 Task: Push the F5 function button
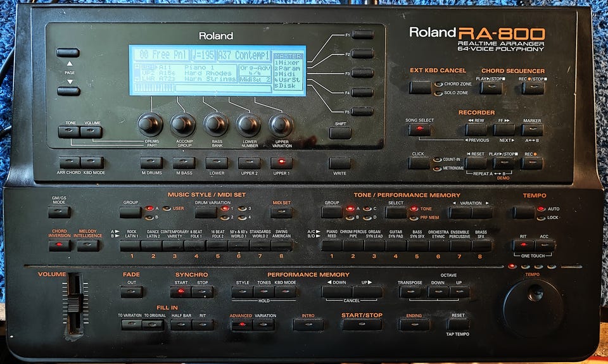363,111
